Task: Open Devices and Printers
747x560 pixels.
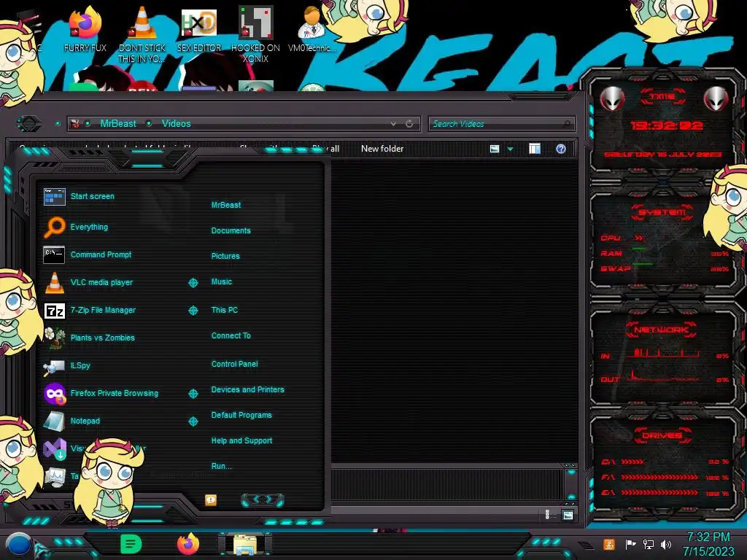Action: (x=248, y=389)
